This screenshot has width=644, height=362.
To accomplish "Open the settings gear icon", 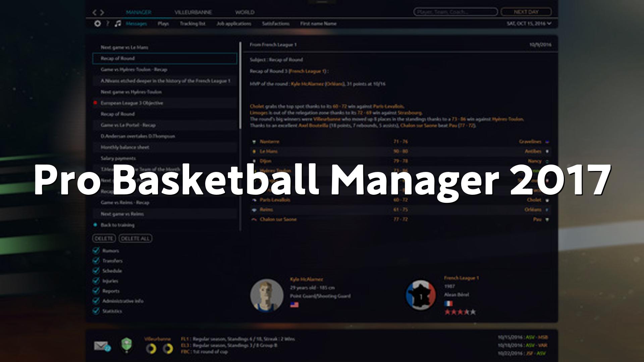I will (x=97, y=23).
